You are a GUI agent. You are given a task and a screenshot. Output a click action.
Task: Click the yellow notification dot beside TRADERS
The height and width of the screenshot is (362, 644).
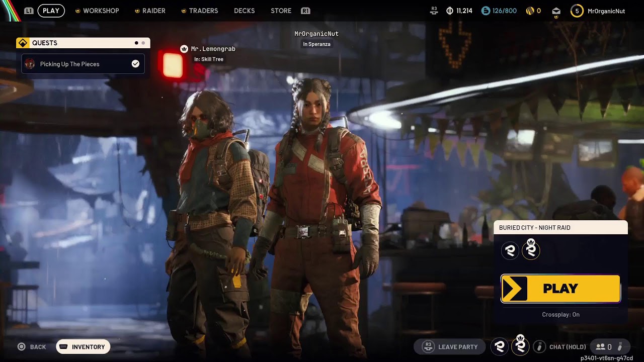click(183, 11)
